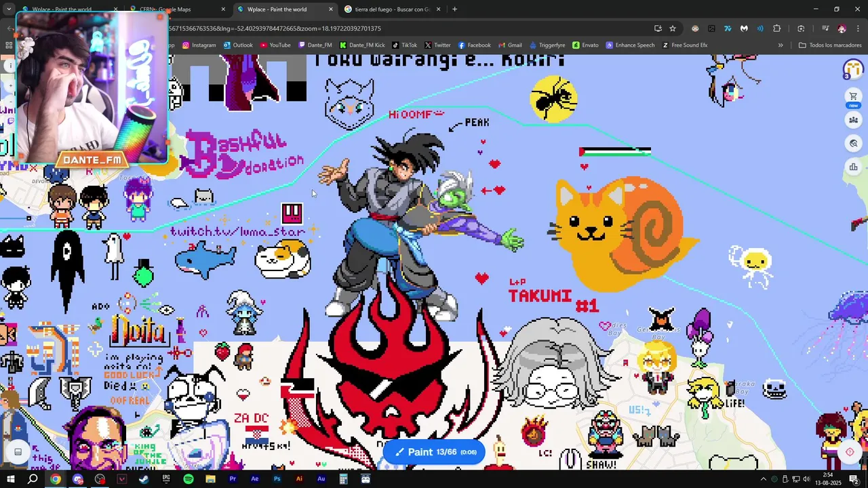Open the volume icon in system tray
Viewport: 868px width, 488px height.
pyautogui.click(x=807, y=479)
